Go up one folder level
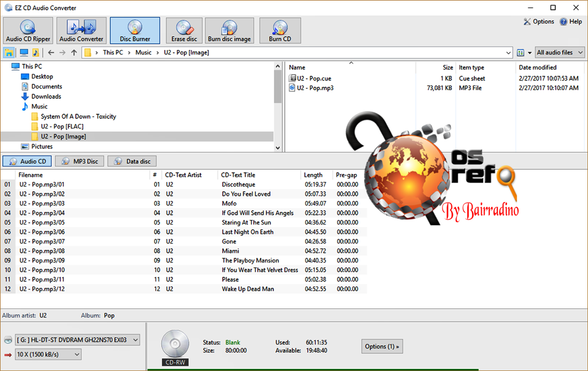This screenshot has height=371, width=588. point(74,52)
